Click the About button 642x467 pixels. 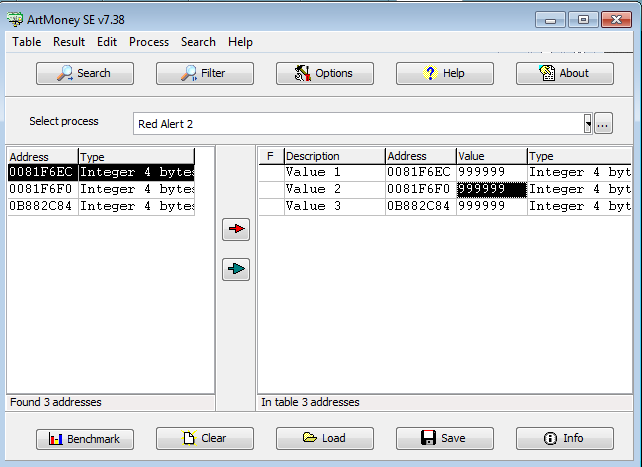pos(565,73)
